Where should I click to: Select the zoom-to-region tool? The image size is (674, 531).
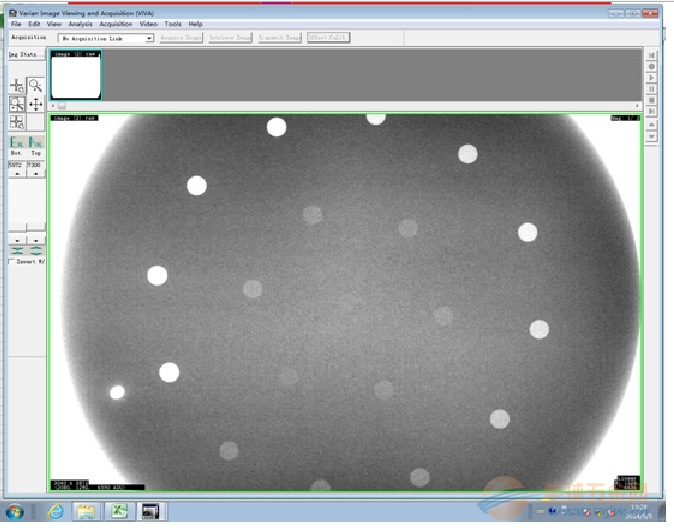(x=17, y=104)
